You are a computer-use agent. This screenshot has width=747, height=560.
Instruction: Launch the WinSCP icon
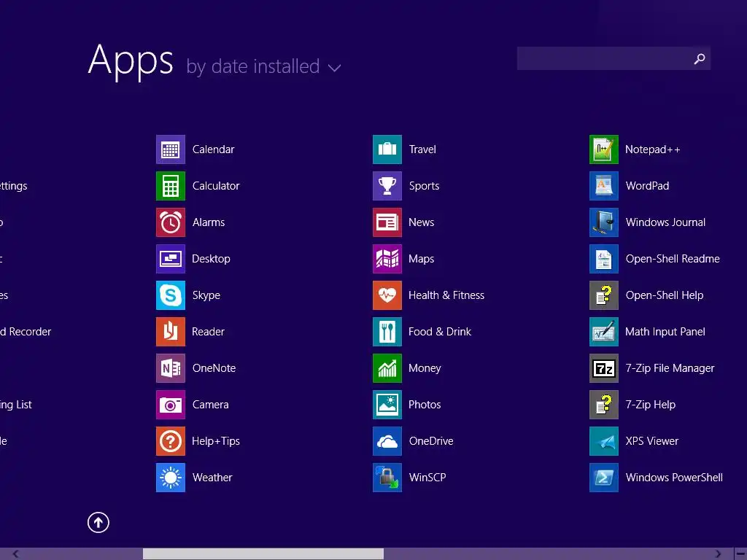387,478
